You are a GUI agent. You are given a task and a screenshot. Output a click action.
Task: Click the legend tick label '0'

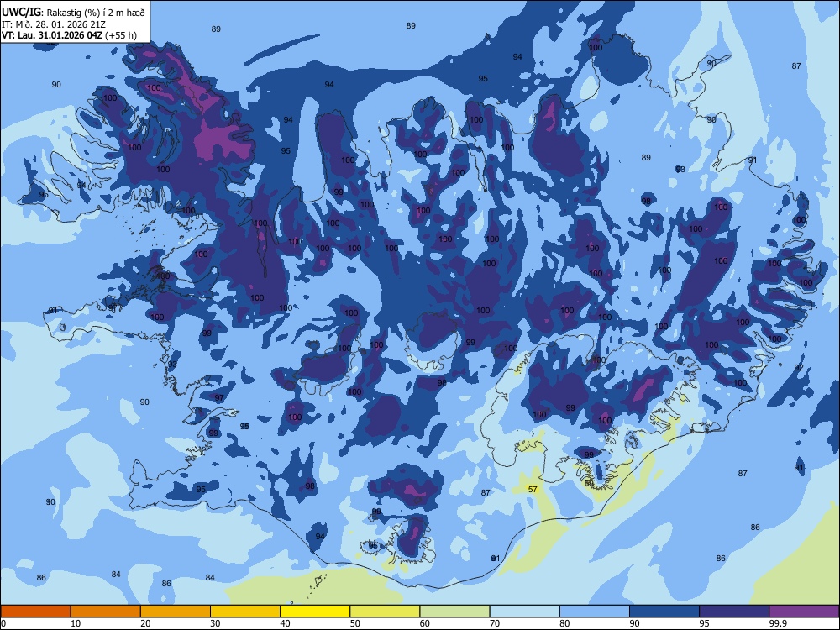(3, 623)
